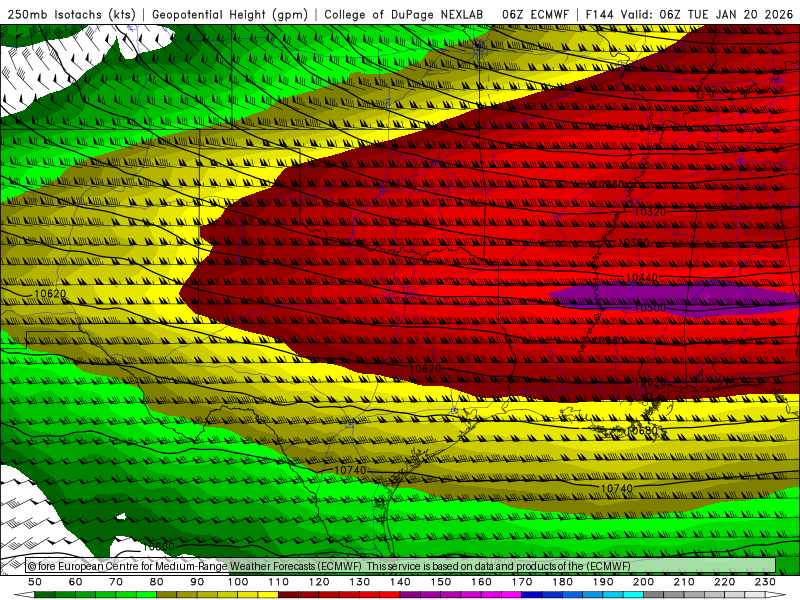
Task: Click the 180 kts scale label
Action: pyautogui.click(x=562, y=582)
